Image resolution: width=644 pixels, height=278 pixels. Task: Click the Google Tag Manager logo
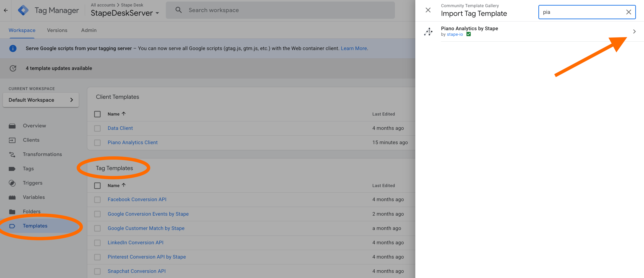tap(23, 10)
